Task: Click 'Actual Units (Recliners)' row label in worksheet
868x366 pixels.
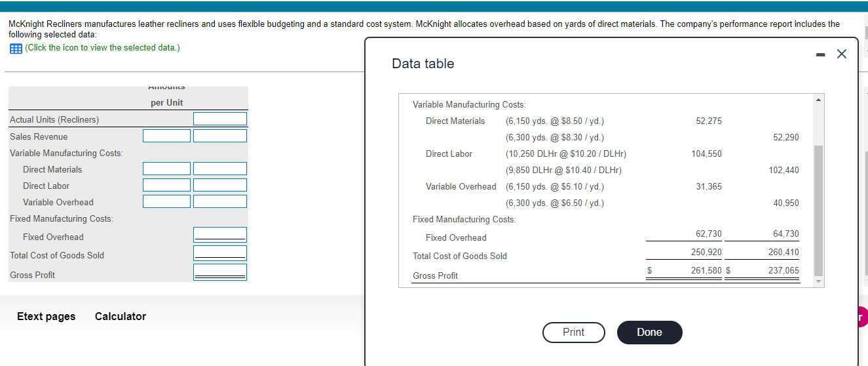Action: [54, 119]
